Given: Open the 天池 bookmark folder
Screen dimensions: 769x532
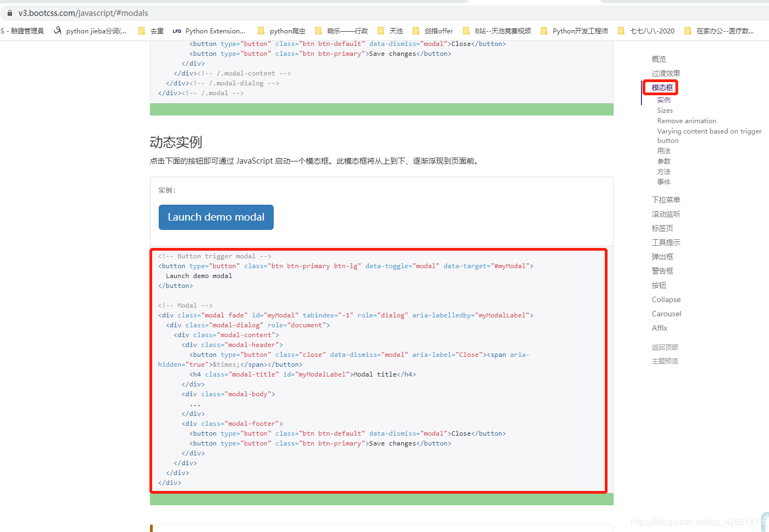Looking at the screenshot, I should coord(390,31).
